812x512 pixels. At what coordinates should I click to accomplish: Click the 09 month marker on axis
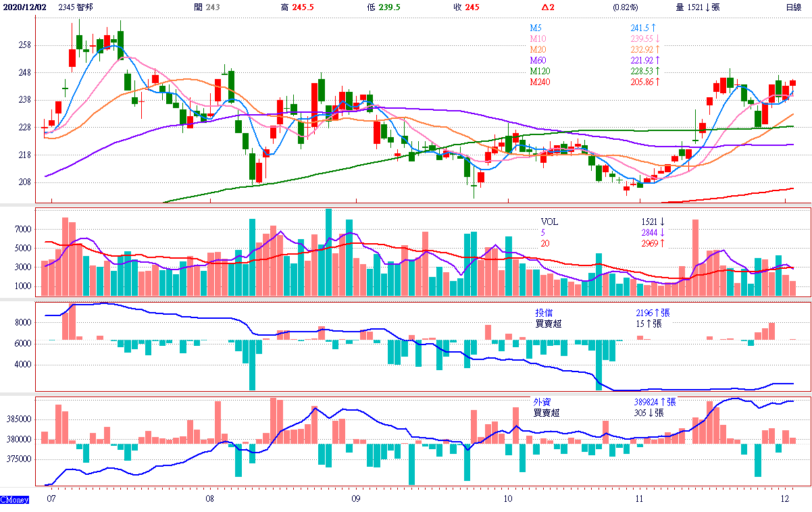click(355, 499)
